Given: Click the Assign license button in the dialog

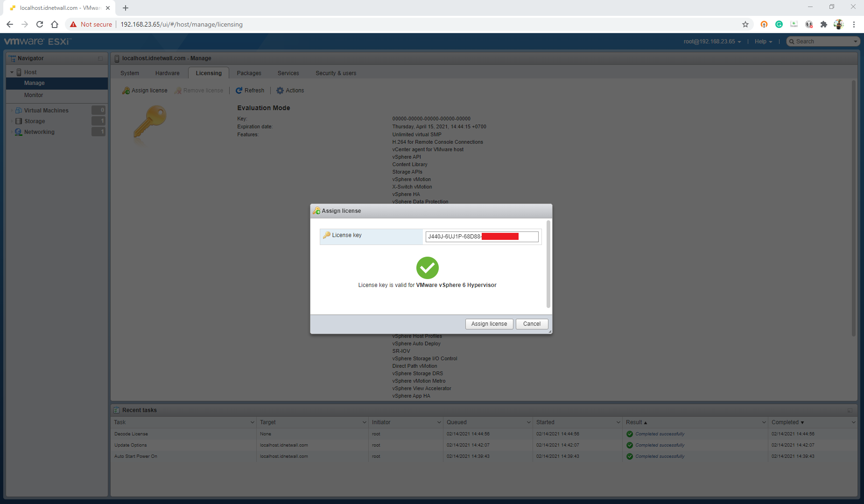Looking at the screenshot, I should coord(489,323).
